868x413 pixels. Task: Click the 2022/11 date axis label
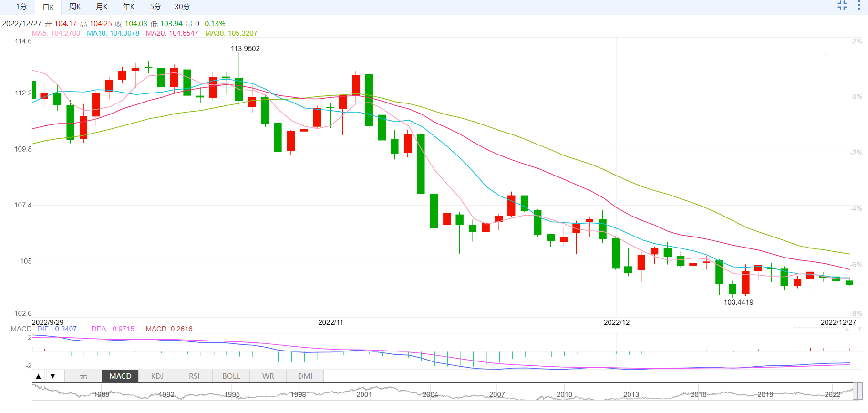[x=331, y=322]
